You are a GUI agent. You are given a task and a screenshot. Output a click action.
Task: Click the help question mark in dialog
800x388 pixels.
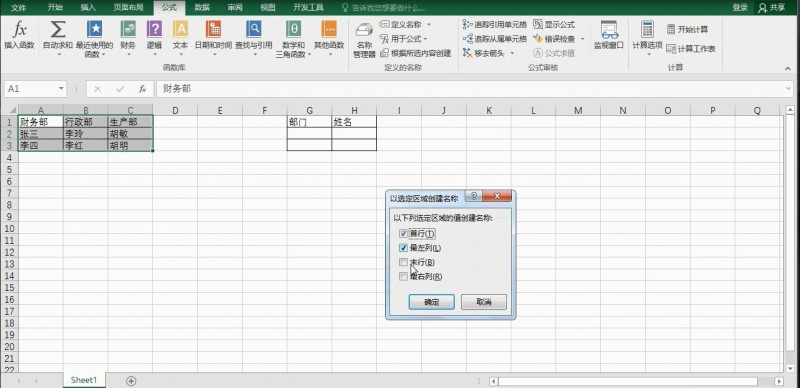pyautogui.click(x=473, y=196)
